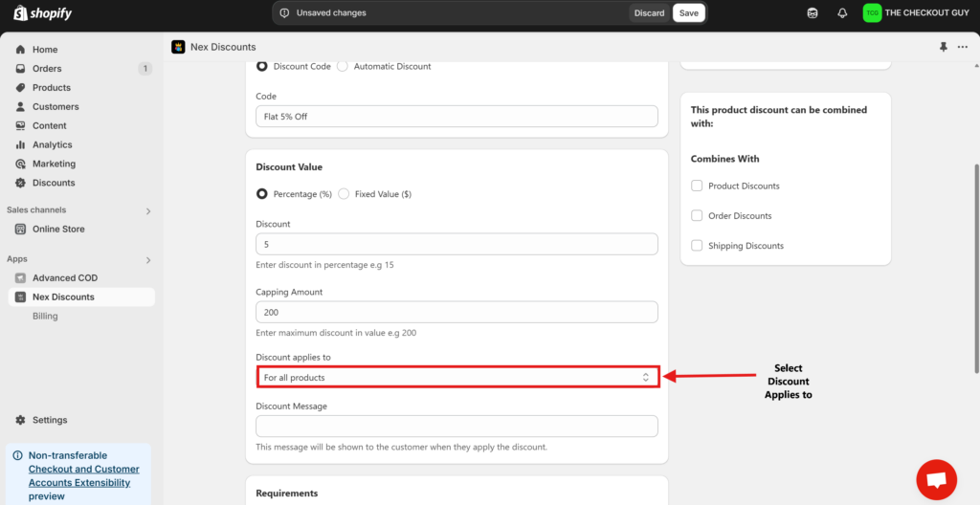Click the Shopify logo icon
Screen dimensions: 980x505
tap(19, 13)
